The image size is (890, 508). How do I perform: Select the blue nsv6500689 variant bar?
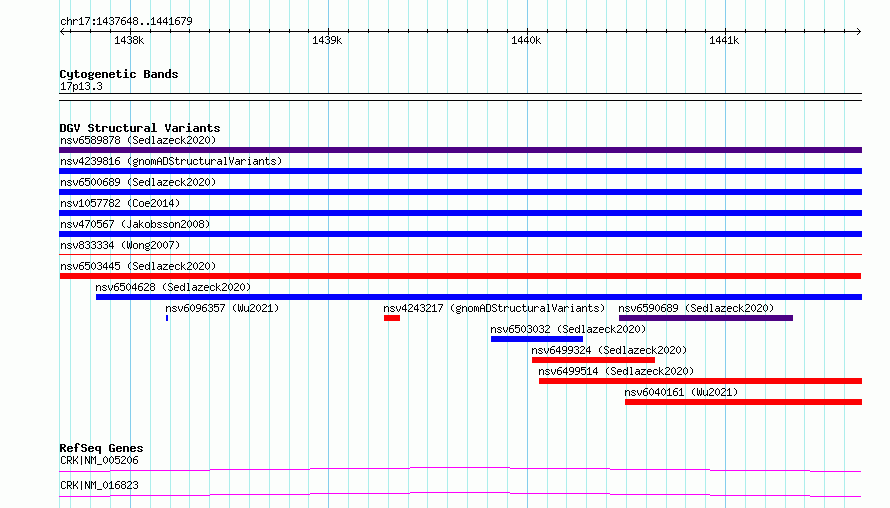pos(460,192)
